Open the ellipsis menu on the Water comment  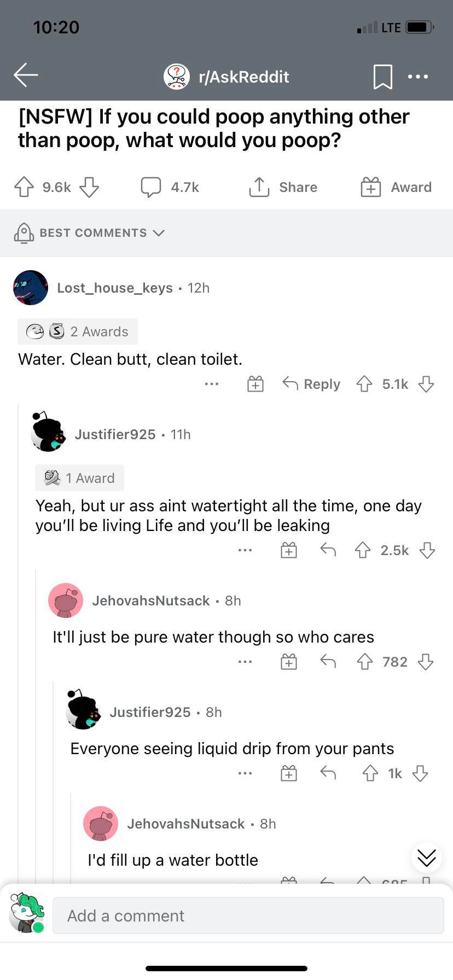point(211,384)
